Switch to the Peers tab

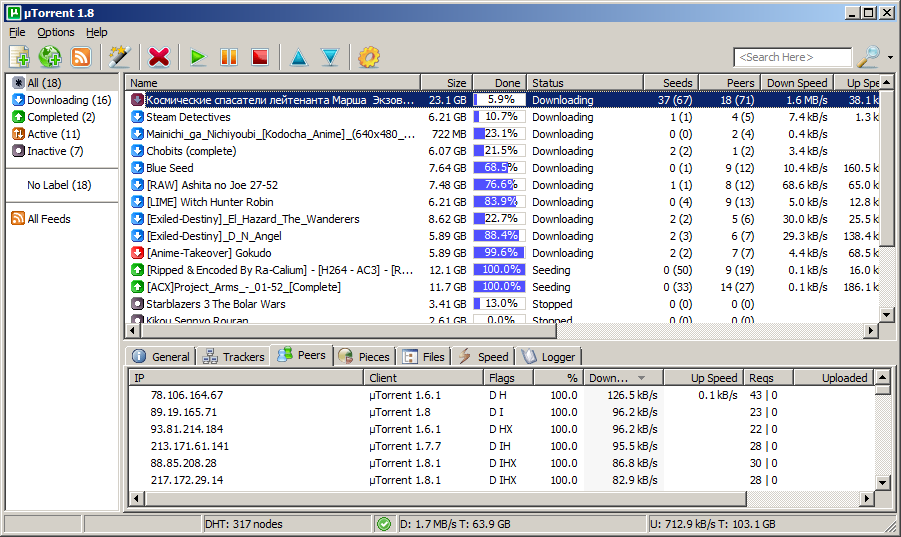[302, 355]
